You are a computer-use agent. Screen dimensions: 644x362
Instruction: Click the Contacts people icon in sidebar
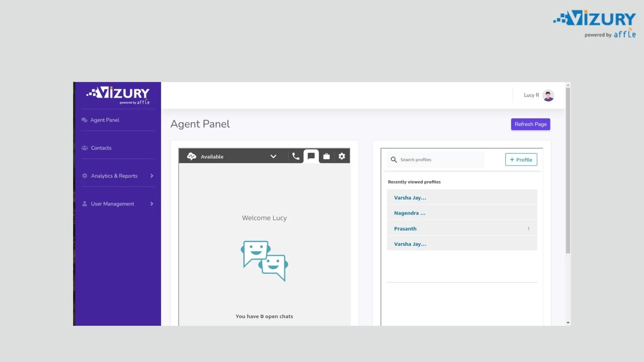[x=85, y=148]
